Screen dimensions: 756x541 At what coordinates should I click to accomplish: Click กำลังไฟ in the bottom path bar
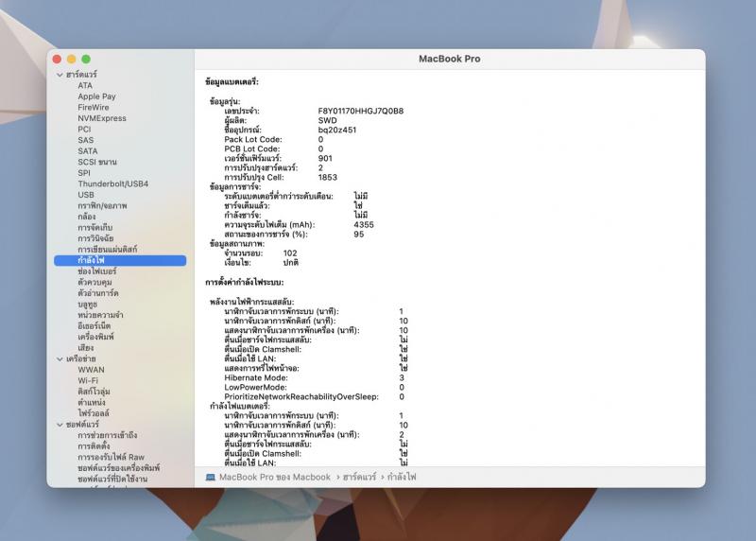(x=402, y=478)
